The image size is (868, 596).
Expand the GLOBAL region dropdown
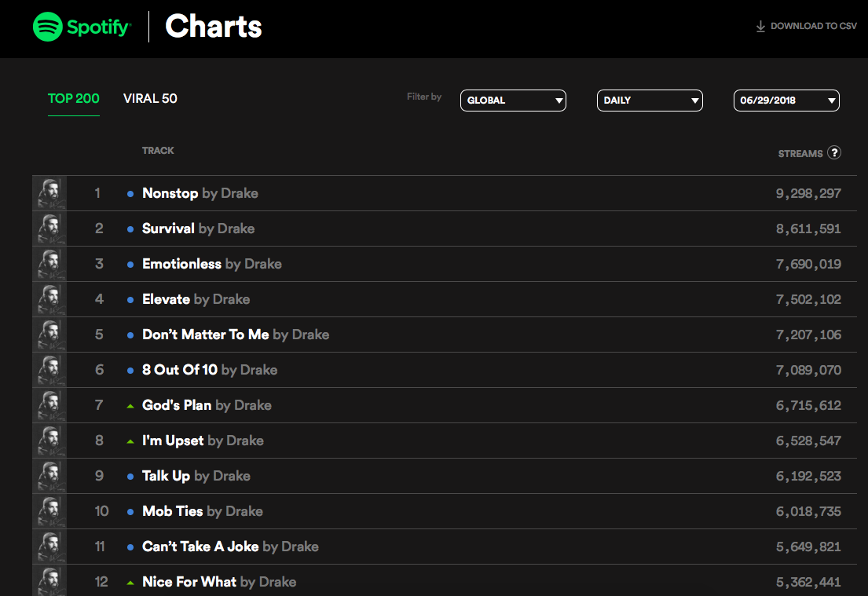(x=513, y=101)
